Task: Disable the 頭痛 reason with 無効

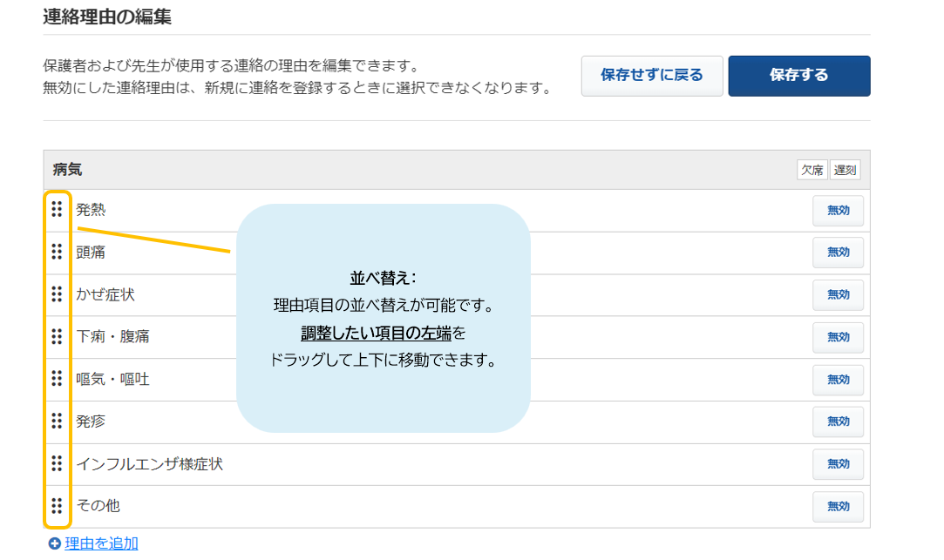Action: pyautogui.click(x=838, y=253)
